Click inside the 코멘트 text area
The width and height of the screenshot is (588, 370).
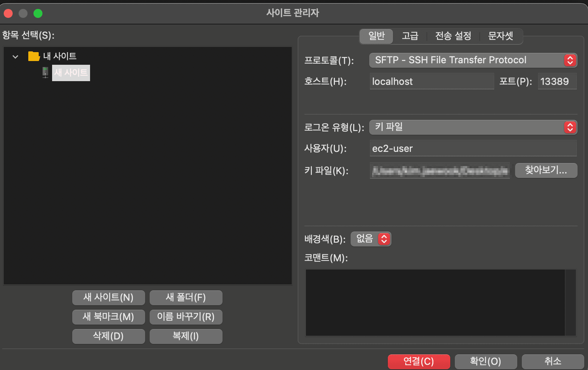point(435,303)
